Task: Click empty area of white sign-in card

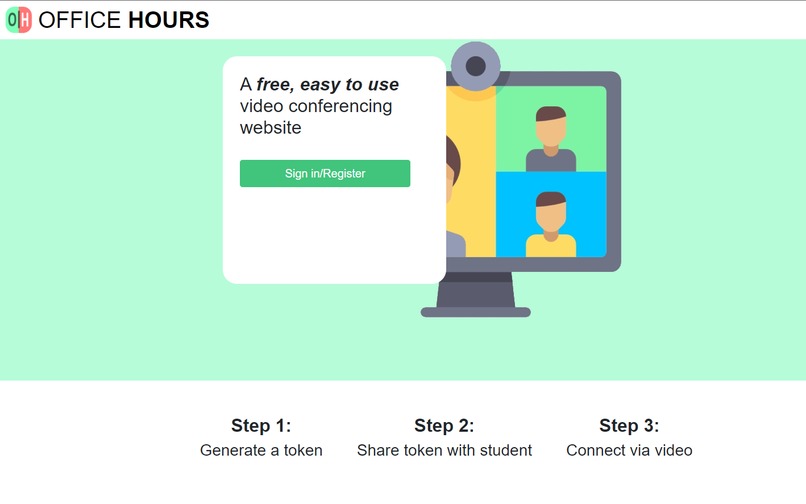Action: [334, 235]
